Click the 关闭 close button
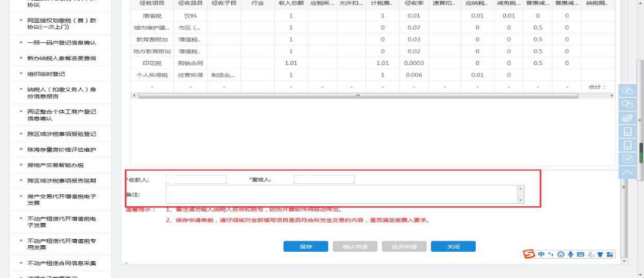The height and width of the screenshot is (278, 644). [x=453, y=247]
